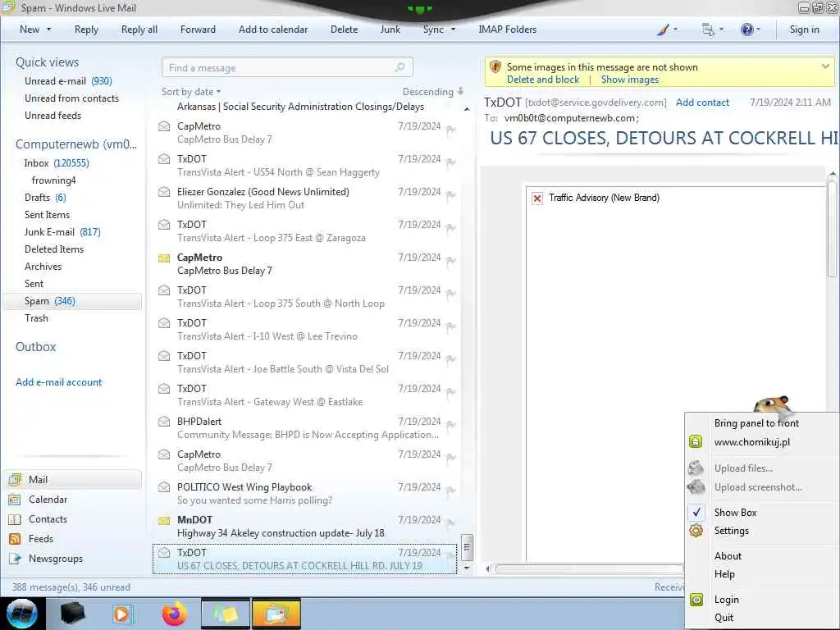Screen dimensions: 840x630
Task: Click the menus layout icon in toolbar
Action: click(x=708, y=30)
